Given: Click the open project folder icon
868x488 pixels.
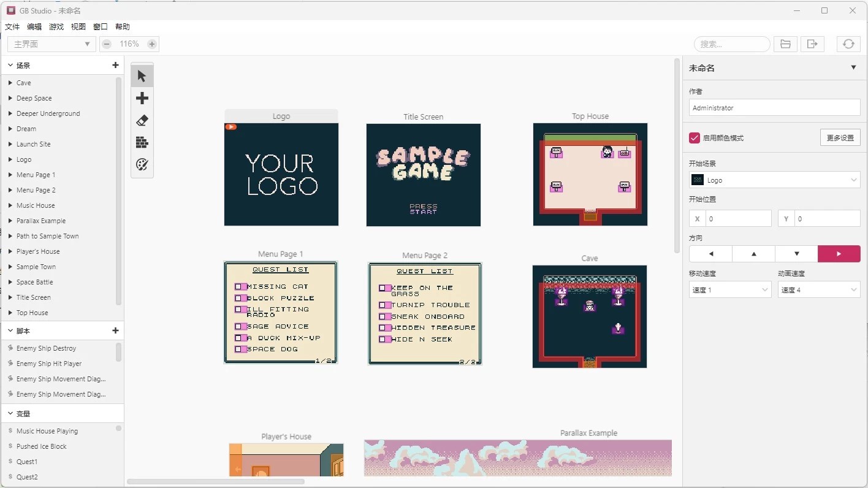Looking at the screenshot, I should tap(785, 44).
